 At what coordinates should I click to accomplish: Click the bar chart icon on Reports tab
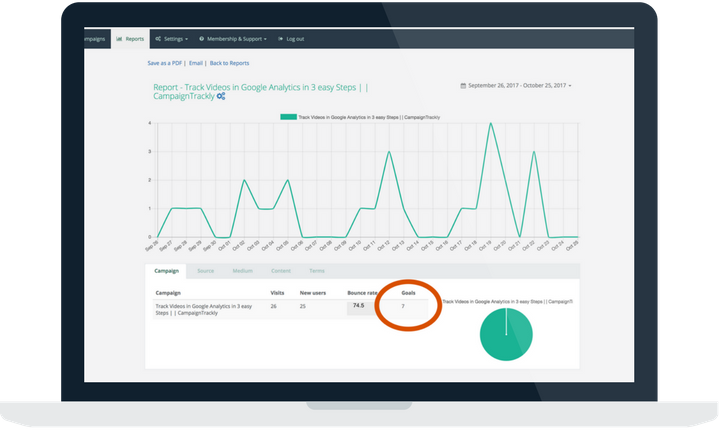click(119, 39)
